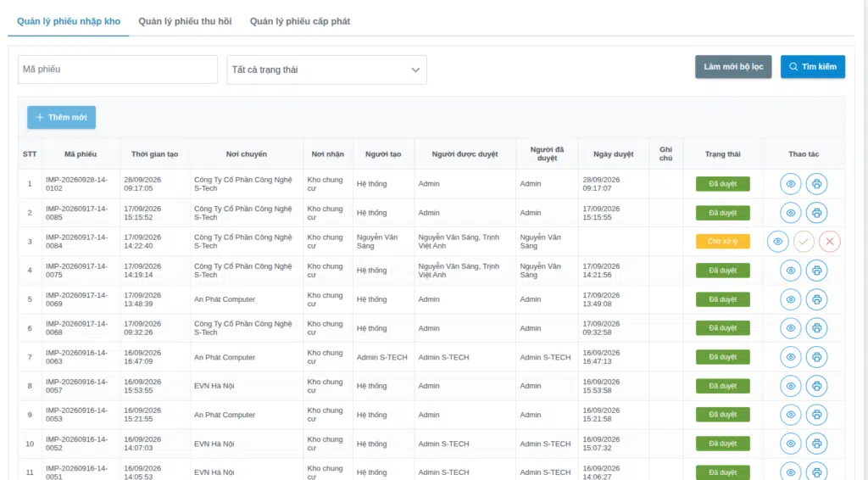Click 'An Phát Computer' in row 5
The width and height of the screenshot is (868, 480).
pos(225,299)
